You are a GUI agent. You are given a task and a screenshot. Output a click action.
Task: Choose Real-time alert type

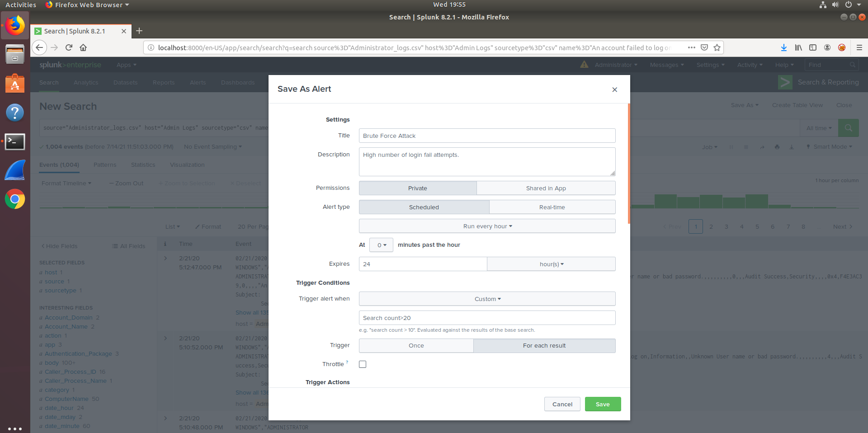click(x=552, y=207)
